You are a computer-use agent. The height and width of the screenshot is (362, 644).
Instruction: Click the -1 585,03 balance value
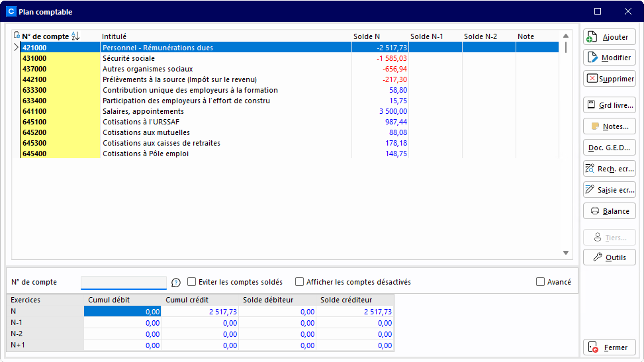392,58
